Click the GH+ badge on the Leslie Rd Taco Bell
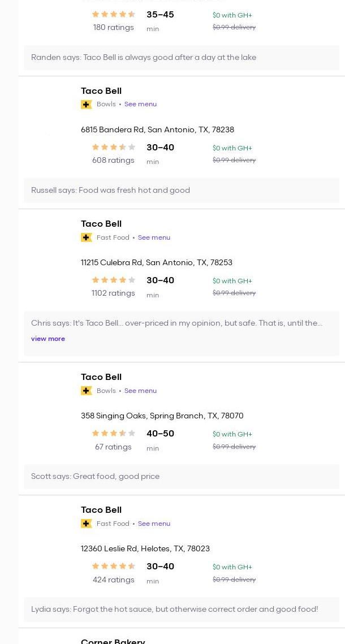Screen dimensions: 345x644 coord(87,524)
